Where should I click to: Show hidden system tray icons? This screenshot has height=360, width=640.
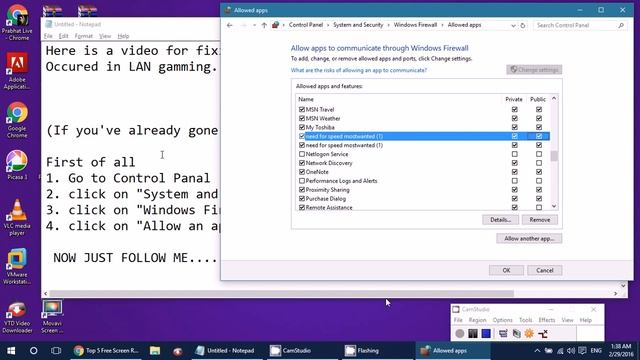pyautogui.click(x=537, y=351)
